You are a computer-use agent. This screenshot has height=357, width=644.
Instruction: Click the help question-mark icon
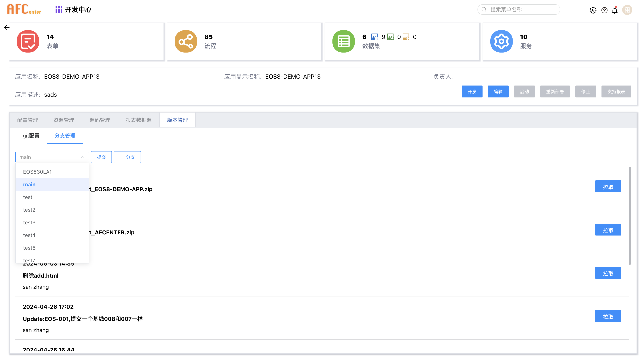coord(604,10)
